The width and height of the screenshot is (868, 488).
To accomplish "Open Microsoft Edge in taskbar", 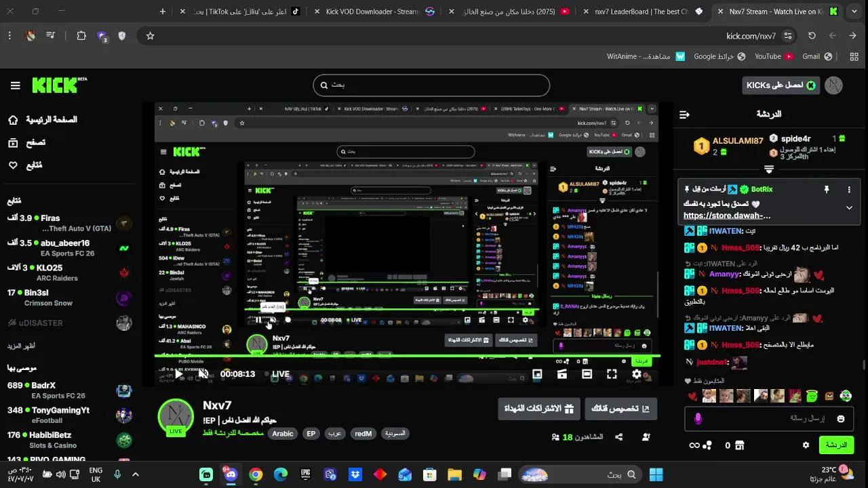I will coord(281,474).
